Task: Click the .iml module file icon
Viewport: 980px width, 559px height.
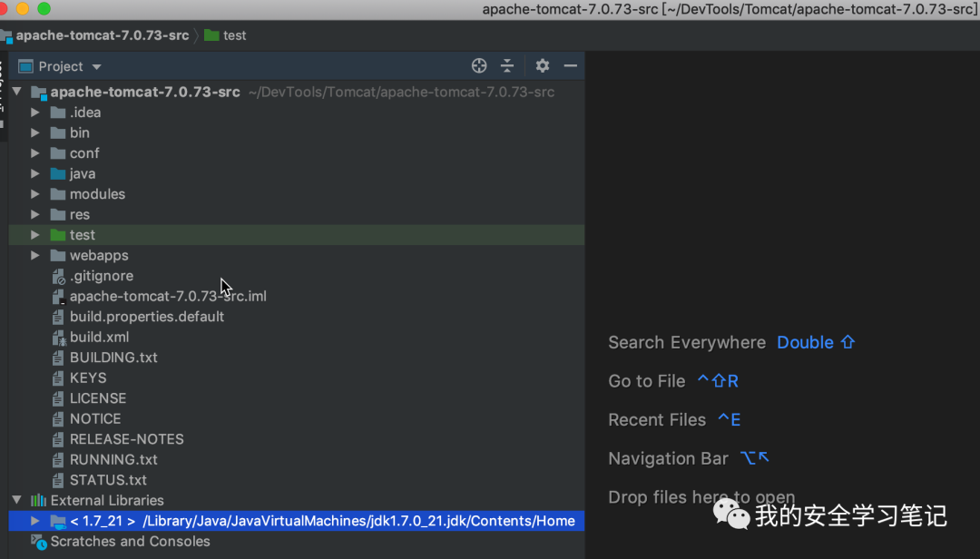Action: (x=59, y=297)
